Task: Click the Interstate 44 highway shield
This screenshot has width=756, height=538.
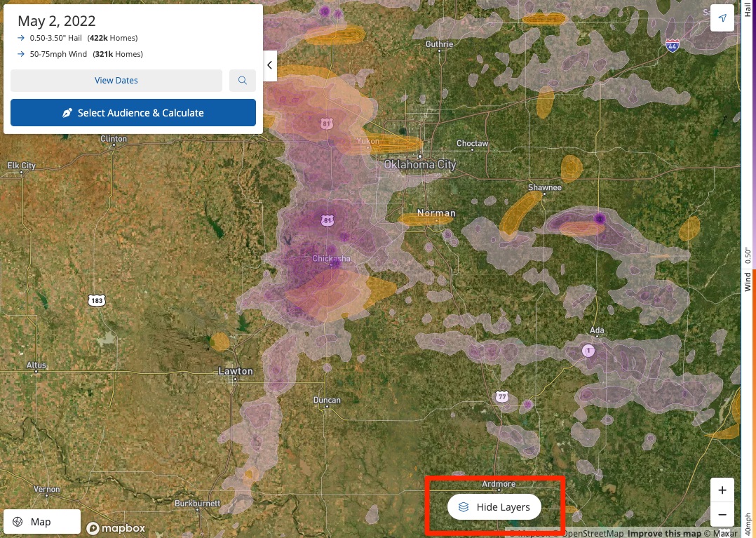Action: coord(673,44)
